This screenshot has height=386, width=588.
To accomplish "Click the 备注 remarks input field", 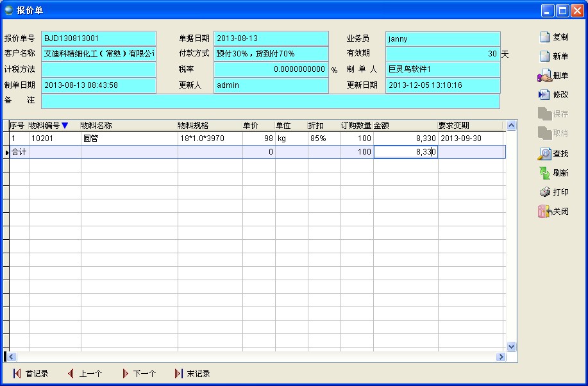I will 270,101.
